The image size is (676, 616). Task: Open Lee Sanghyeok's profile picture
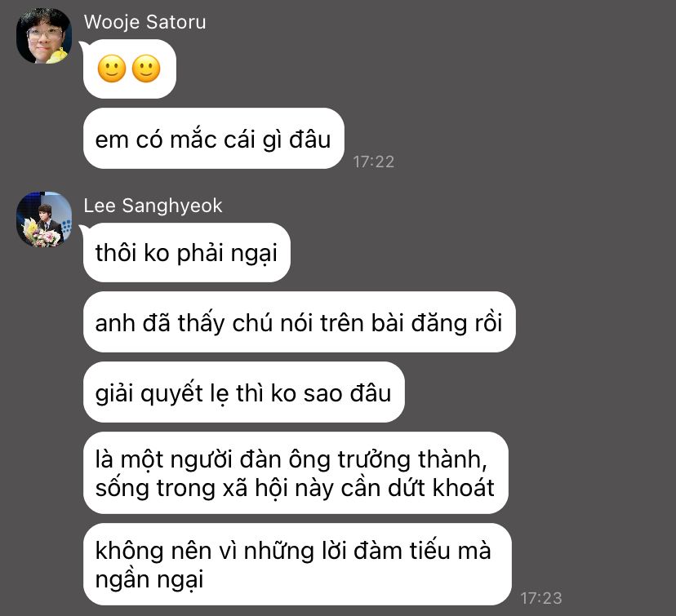pyautogui.click(x=44, y=219)
